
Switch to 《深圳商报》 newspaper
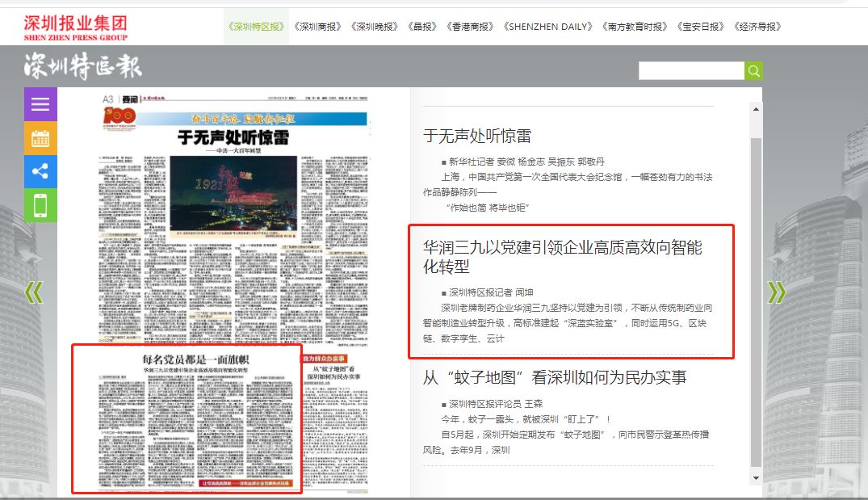click(318, 27)
